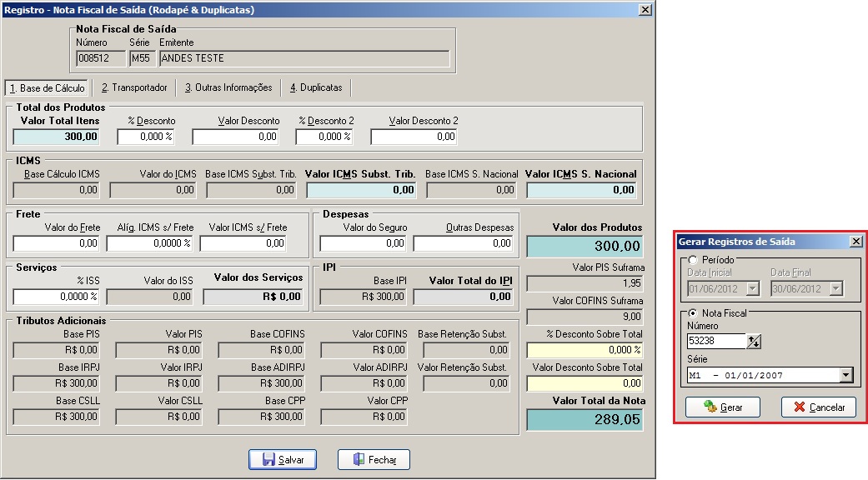Click the Valor dos Produtos 300,00 field
The image size is (868, 480).
(585, 247)
